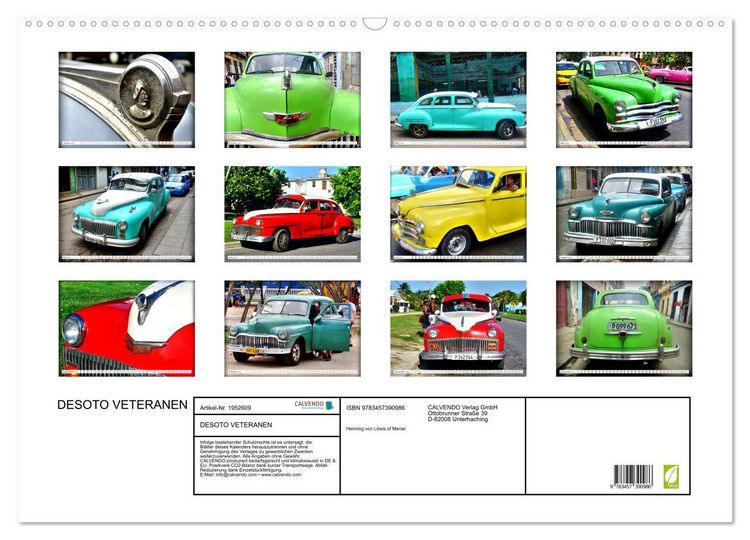Click the CALVENDO Verlag GmbH line
Screen dimensions: 750x540
[463, 407]
